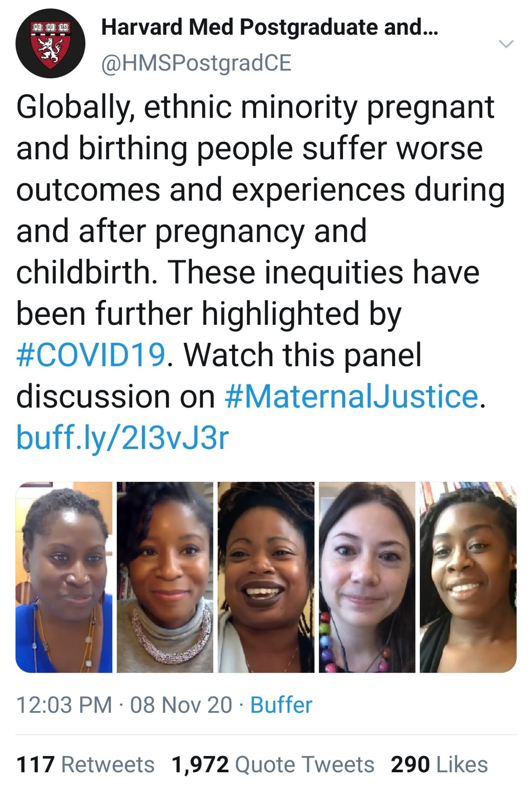Image resolution: width=532 pixels, height=790 pixels.
Task: View fifth panelist photo near bookshelf
Action: (x=468, y=577)
